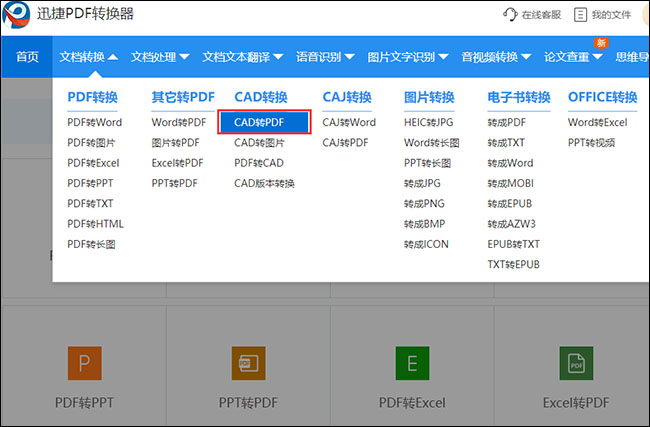Choose PDF转TXT
The width and height of the screenshot is (650, 427).
tap(90, 204)
